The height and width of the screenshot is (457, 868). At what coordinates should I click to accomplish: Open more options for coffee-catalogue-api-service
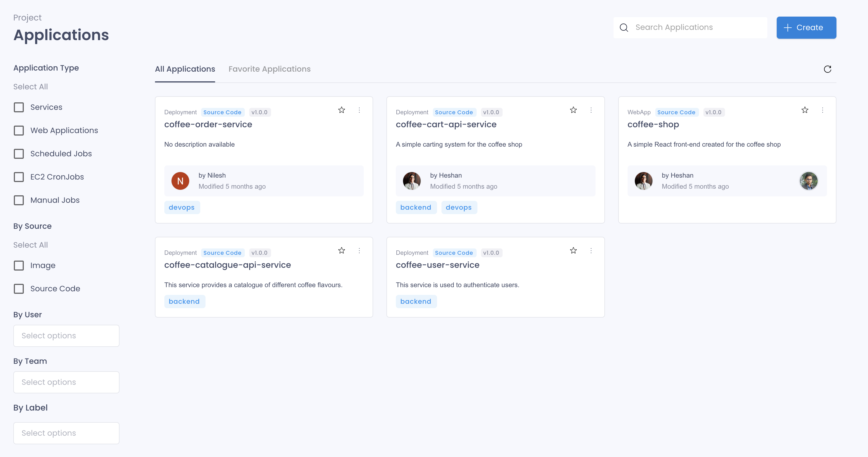point(359,250)
